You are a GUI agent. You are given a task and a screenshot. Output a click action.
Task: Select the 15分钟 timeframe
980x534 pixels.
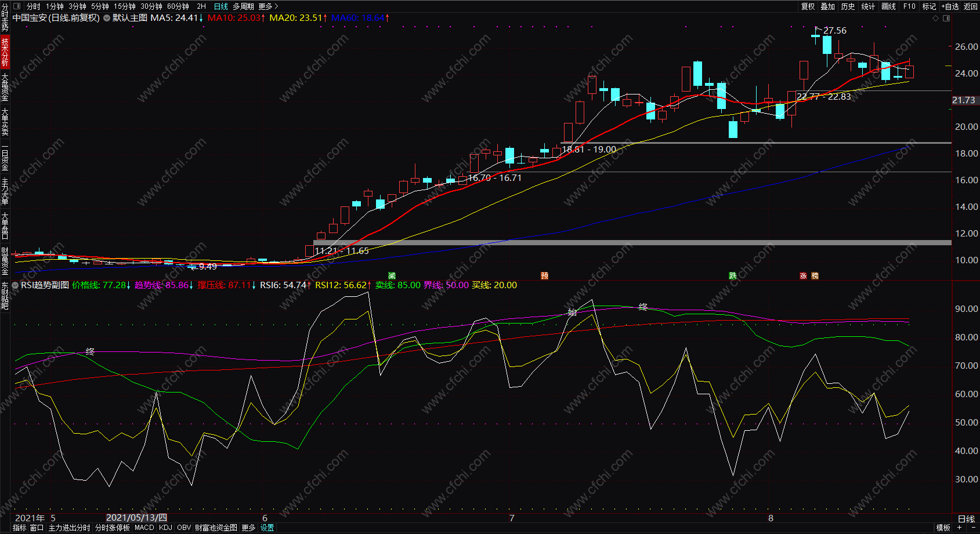coord(125,6)
